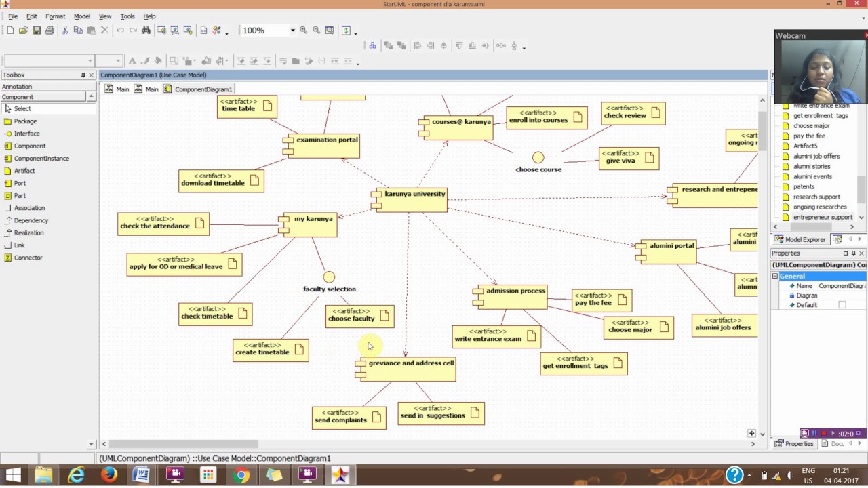This screenshot has height=488, width=868.
Task: Paste using the clipboard icon
Action: [x=91, y=30]
